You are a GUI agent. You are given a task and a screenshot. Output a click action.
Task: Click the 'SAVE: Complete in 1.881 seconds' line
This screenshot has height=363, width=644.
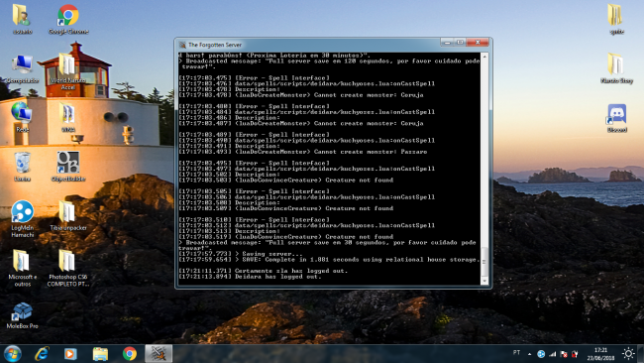(329, 260)
